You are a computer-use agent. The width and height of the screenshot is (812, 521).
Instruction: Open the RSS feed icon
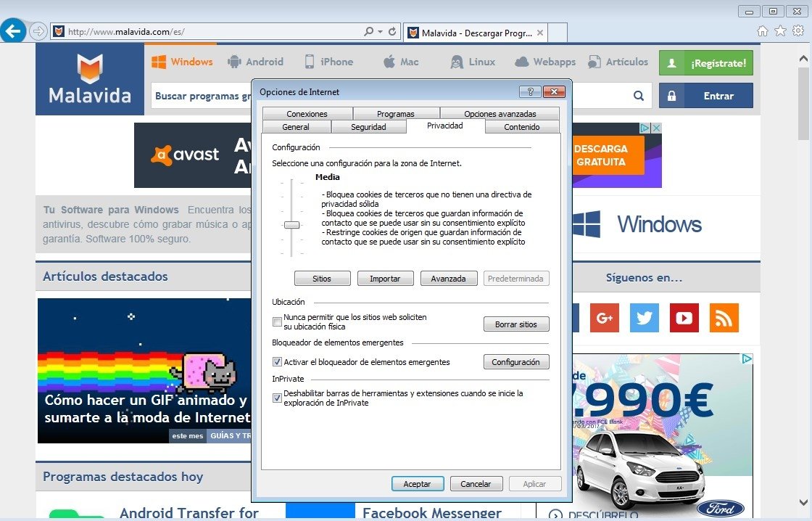click(x=724, y=318)
